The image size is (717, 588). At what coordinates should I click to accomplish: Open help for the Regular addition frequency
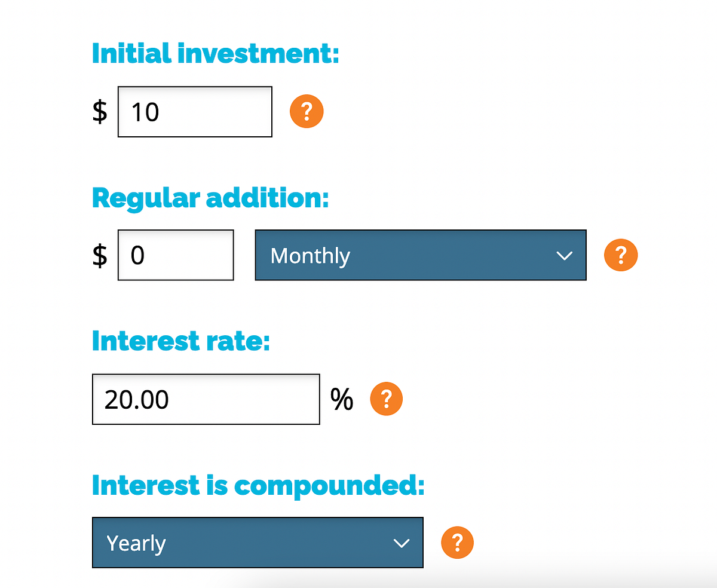[x=621, y=255]
